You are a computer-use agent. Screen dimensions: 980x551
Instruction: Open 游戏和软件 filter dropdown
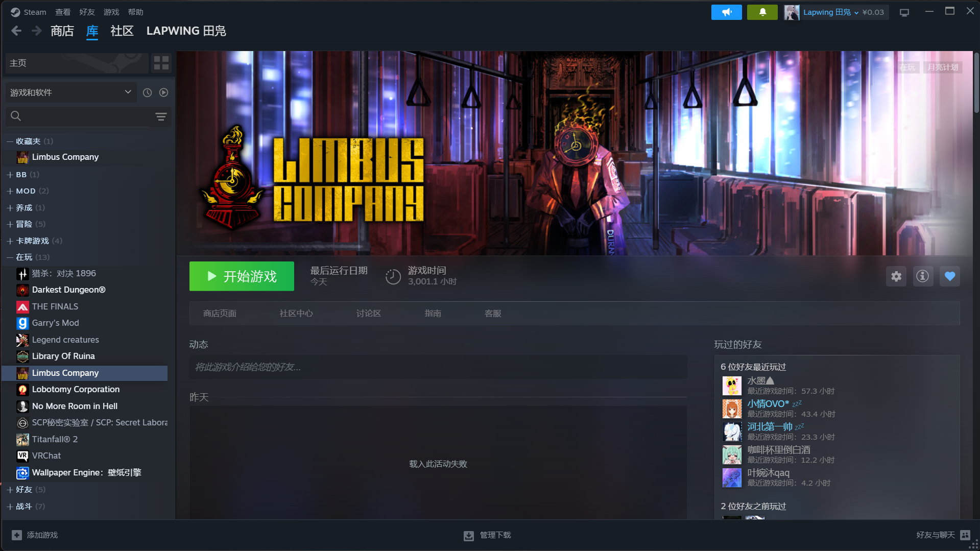click(70, 92)
